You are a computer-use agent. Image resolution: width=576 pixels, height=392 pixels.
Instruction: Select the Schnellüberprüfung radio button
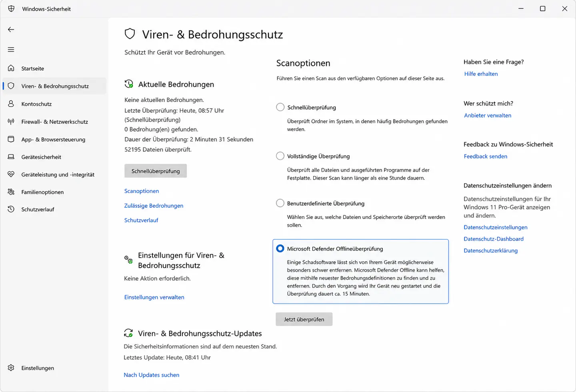(x=280, y=107)
